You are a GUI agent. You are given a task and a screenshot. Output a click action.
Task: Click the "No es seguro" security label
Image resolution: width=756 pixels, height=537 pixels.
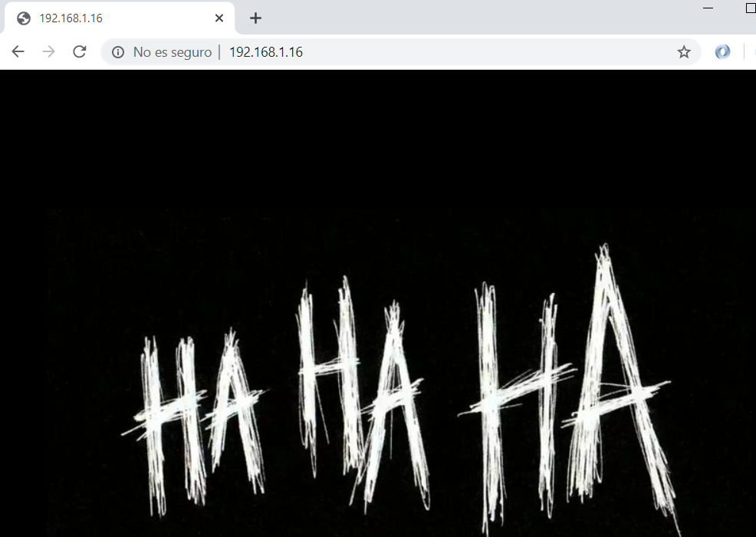(172, 52)
